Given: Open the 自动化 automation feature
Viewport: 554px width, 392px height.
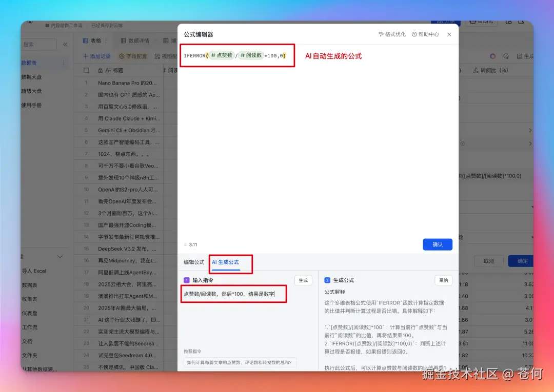Looking at the screenshot, I should (482, 22).
